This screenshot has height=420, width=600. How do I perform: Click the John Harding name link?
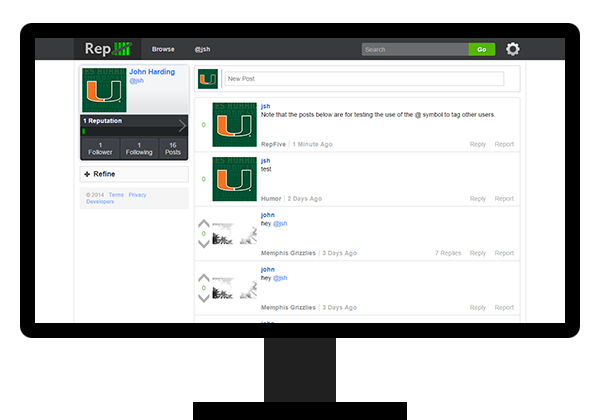click(152, 72)
